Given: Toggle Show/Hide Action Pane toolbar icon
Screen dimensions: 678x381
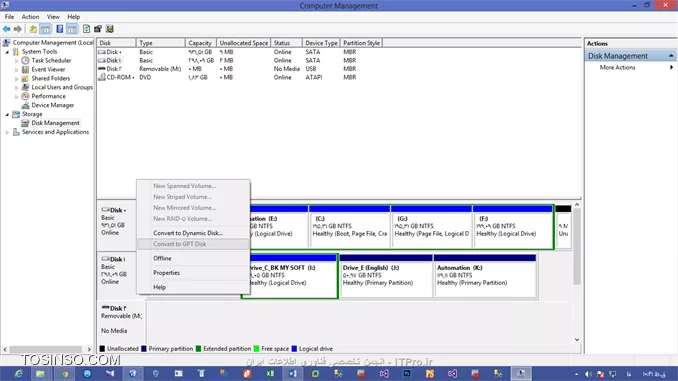Looking at the screenshot, I should (x=72, y=29).
